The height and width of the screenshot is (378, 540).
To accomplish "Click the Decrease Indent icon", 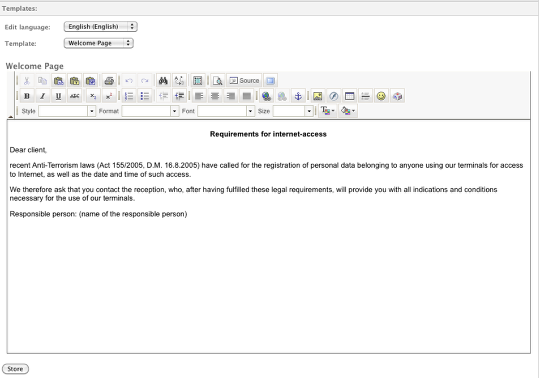I will (163, 96).
